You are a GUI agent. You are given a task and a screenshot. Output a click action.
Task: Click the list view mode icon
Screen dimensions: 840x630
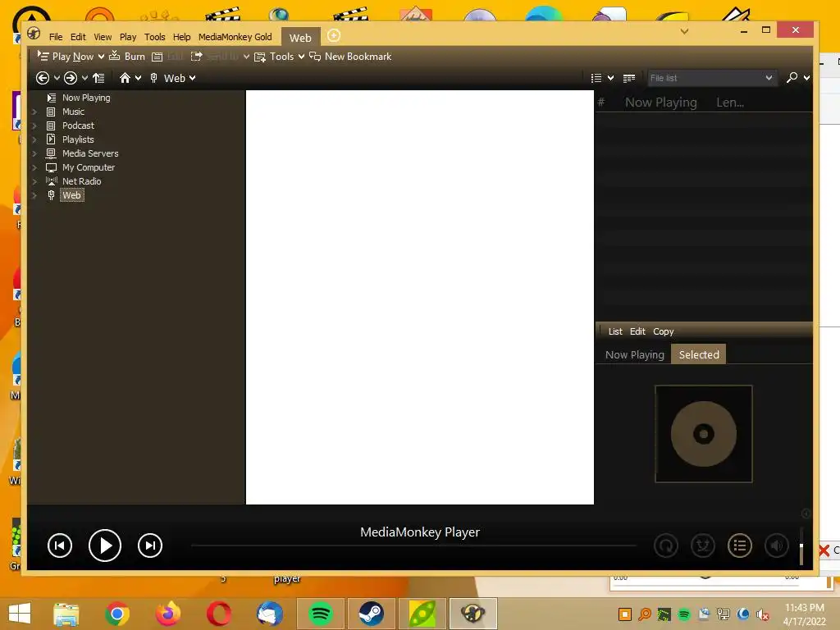coord(596,78)
